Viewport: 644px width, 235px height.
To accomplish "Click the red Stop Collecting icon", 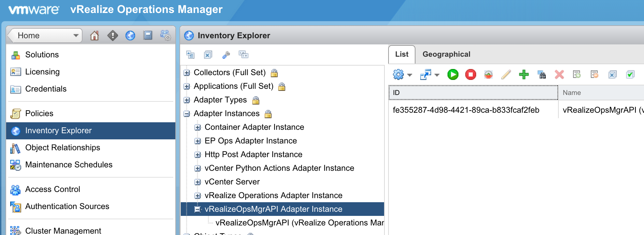I will click(470, 74).
